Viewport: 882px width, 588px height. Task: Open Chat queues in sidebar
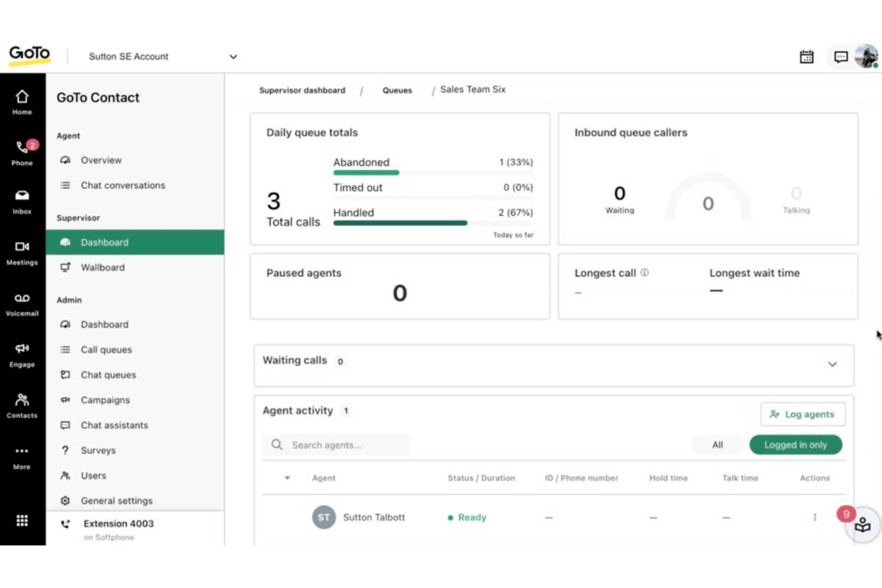click(135, 375)
